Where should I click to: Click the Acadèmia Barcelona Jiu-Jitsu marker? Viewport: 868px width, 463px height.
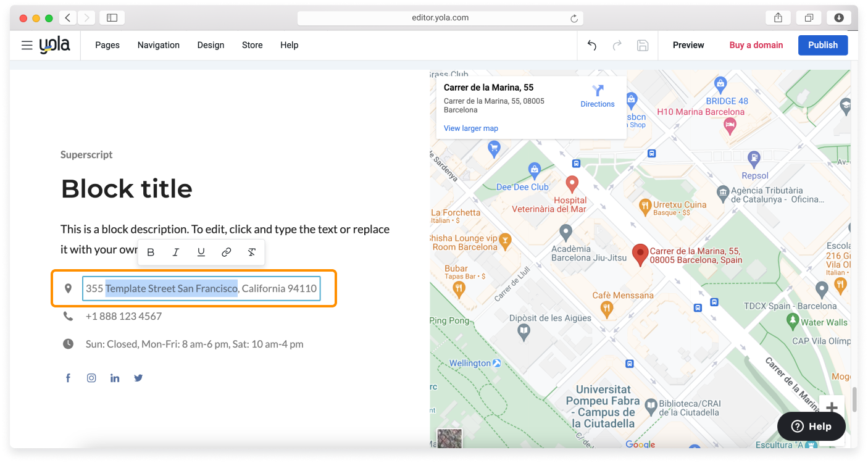point(565,233)
